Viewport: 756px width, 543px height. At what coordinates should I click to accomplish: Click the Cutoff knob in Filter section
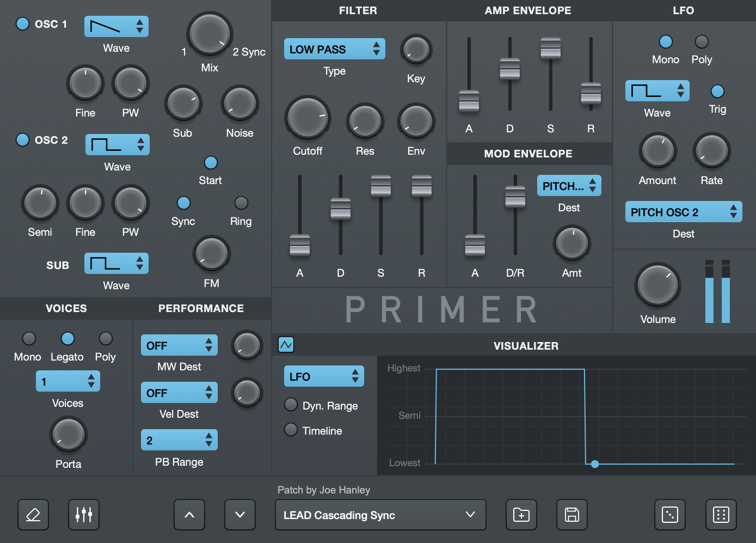tap(308, 119)
